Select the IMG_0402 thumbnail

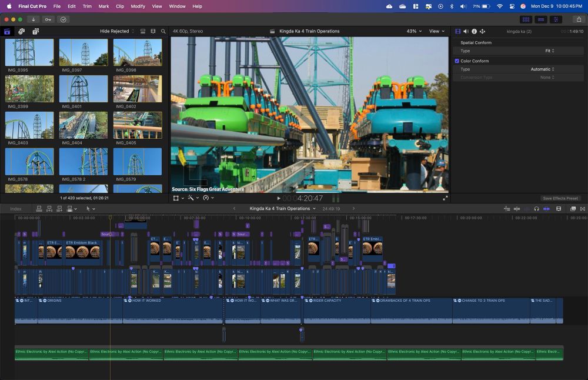pos(138,89)
